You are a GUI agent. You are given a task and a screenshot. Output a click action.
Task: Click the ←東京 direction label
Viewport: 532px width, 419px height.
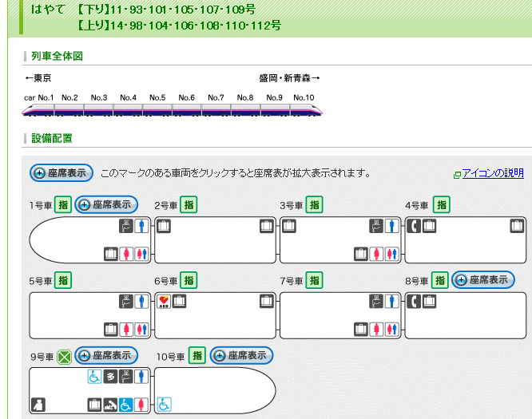(x=38, y=78)
